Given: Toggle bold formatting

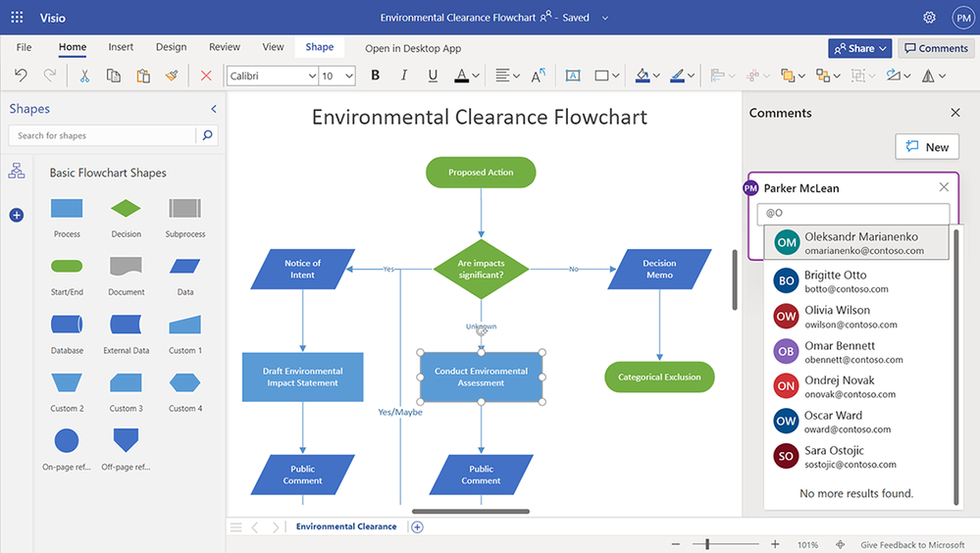Looking at the screenshot, I should tap(375, 75).
